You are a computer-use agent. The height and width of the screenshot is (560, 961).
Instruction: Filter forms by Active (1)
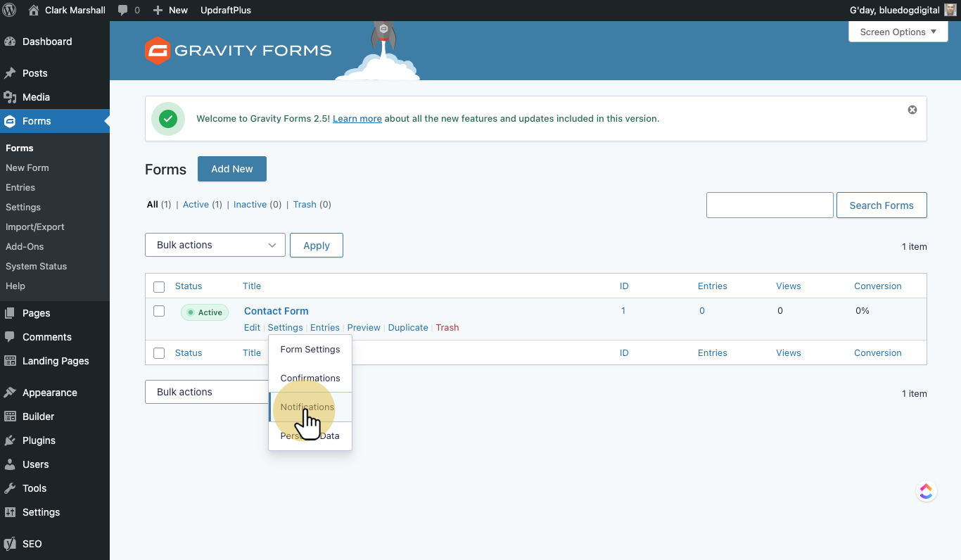tap(203, 205)
